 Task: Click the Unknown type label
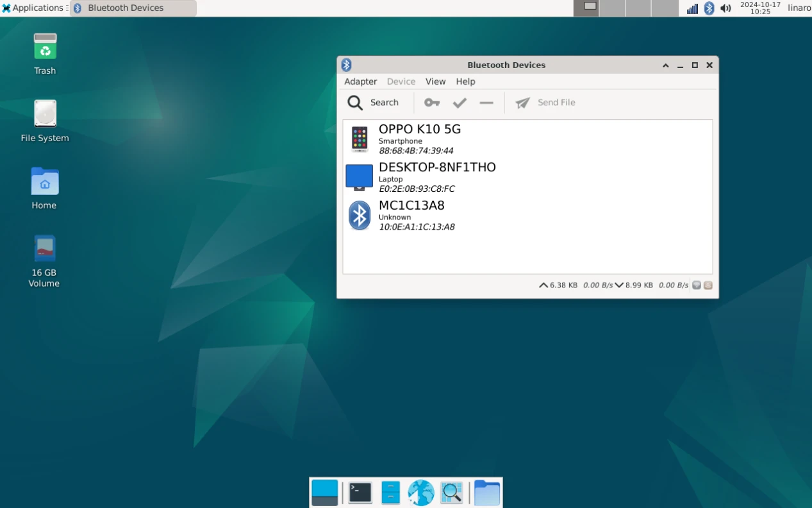click(395, 217)
